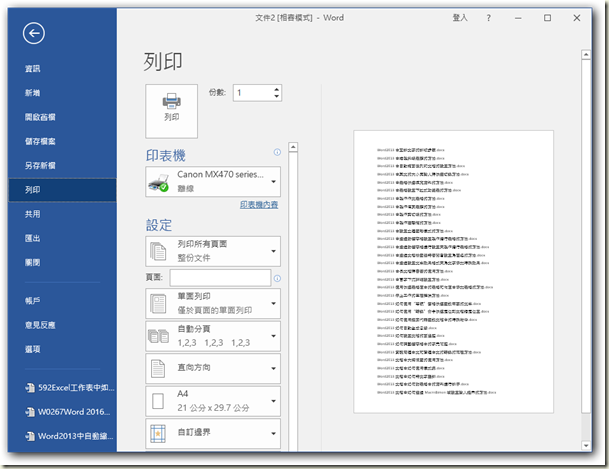This screenshot has height=469, width=609.
Task: Click the 592Excel recent document icon
Action: click(x=30, y=388)
